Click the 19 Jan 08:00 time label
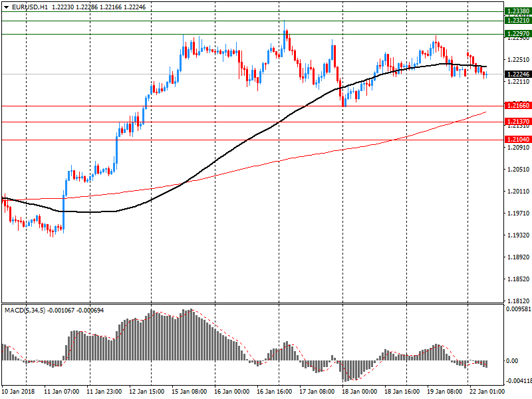This screenshot has height=399, width=532. pyautogui.click(x=444, y=392)
